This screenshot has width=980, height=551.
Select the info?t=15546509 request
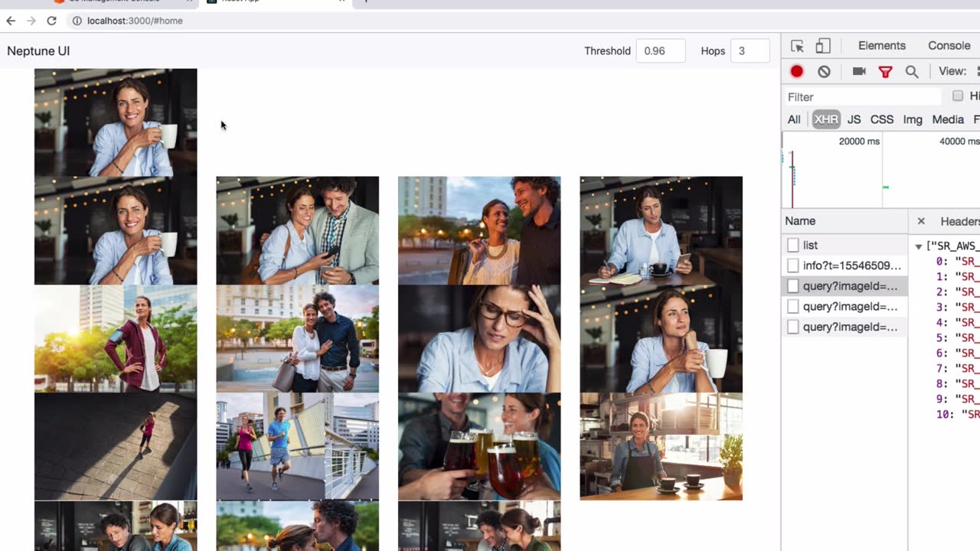click(844, 266)
